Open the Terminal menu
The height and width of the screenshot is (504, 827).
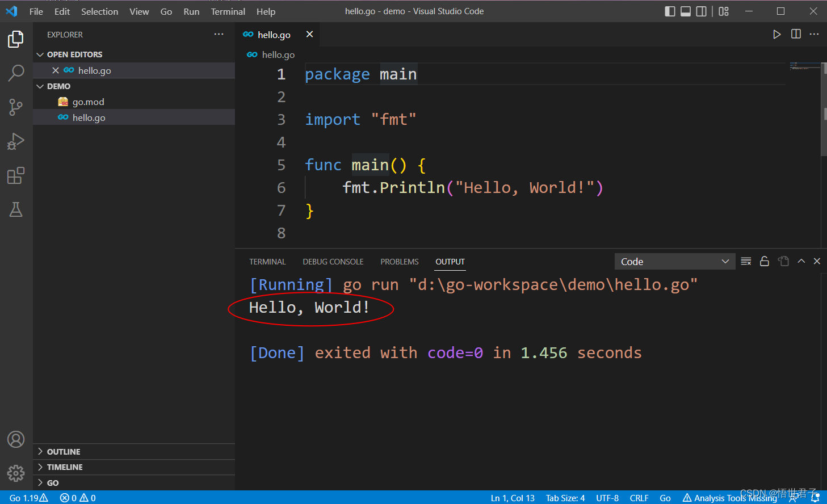pyautogui.click(x=228, y=11)
